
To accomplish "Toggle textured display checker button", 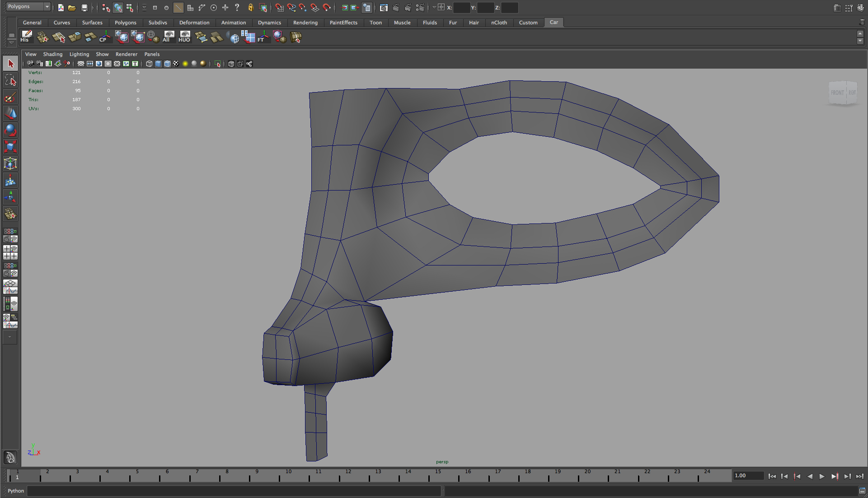I will 176,64.
